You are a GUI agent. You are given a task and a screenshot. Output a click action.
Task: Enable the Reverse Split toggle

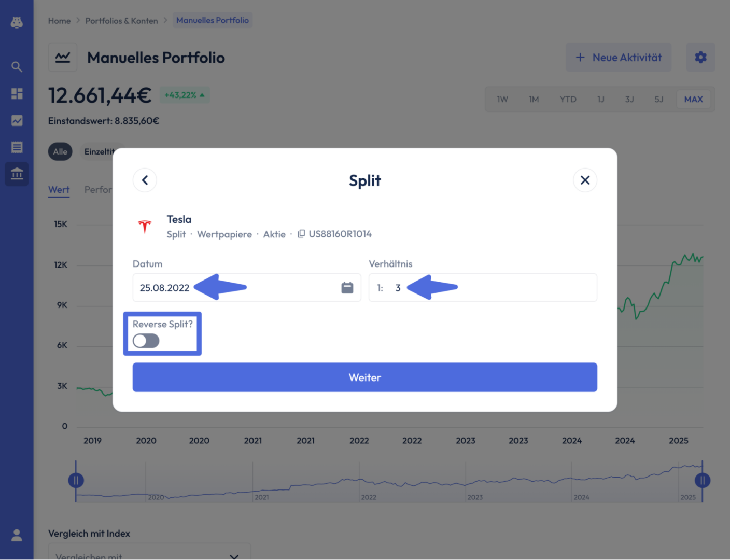(146, 341)
